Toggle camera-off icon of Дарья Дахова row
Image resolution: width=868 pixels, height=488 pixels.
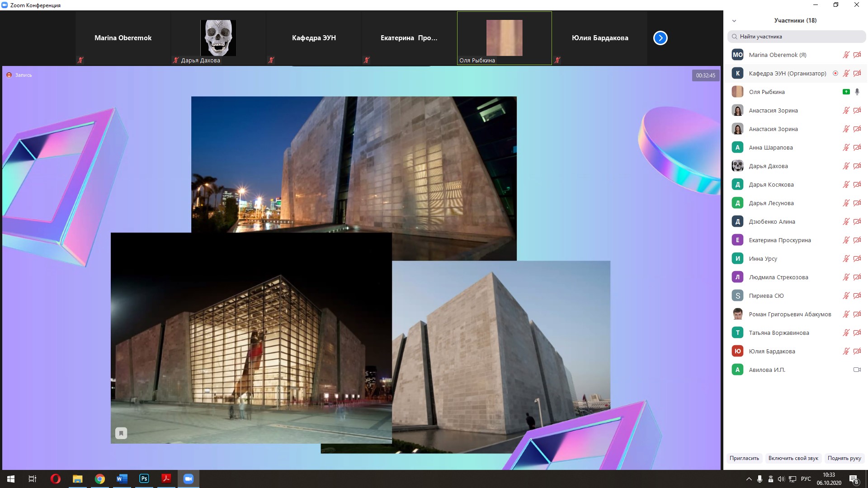857,166
